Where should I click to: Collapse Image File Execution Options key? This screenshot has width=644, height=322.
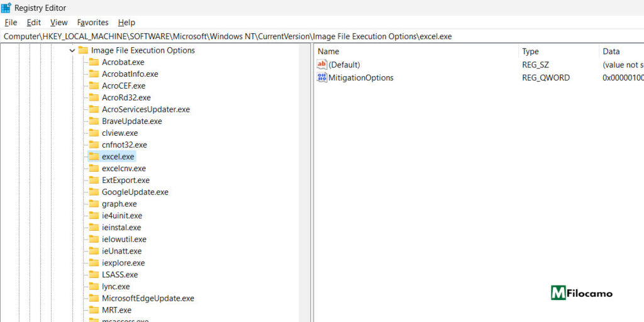72,50
